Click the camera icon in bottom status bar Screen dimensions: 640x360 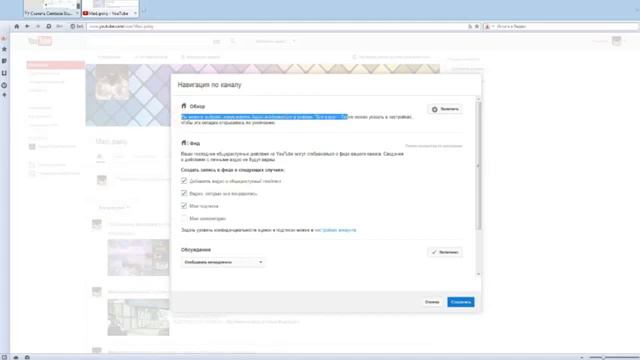point(27,357)
